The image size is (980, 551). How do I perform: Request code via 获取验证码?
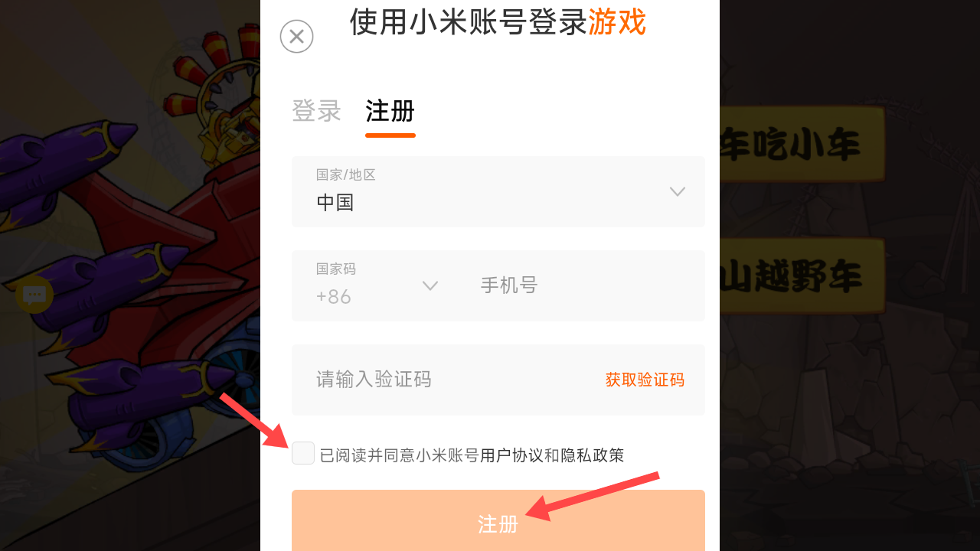pos(645,380)
